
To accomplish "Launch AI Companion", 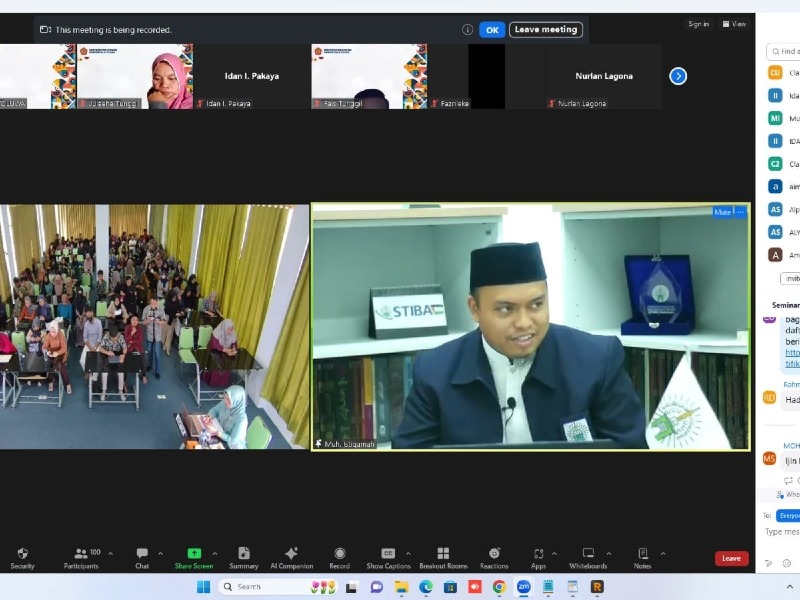I will pyautogui.click(x=291, y=558).
